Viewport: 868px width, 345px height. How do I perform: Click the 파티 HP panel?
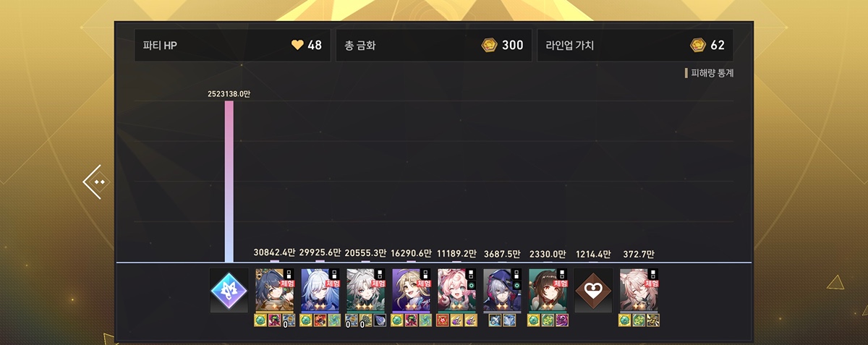click(232, 45)
